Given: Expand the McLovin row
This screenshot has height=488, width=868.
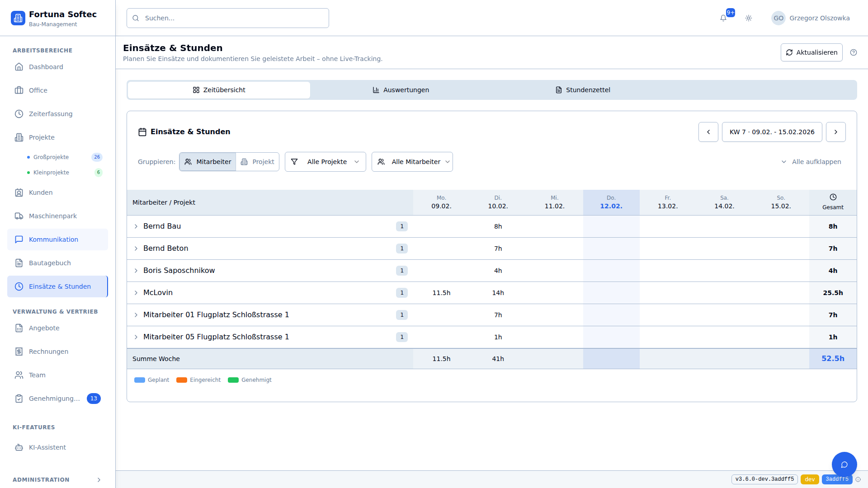Looking at the screenshot, I should pyautogui.click(x=136, y=293).
